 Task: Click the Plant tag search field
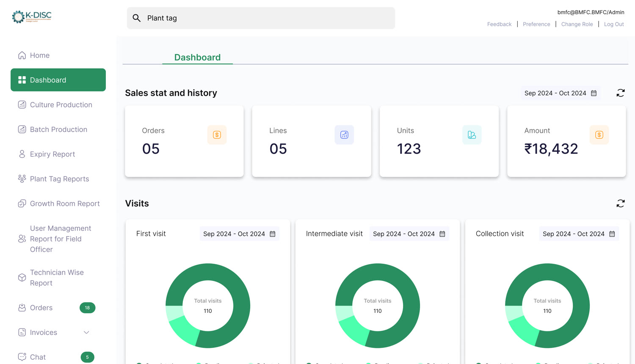tap(261, 18)
